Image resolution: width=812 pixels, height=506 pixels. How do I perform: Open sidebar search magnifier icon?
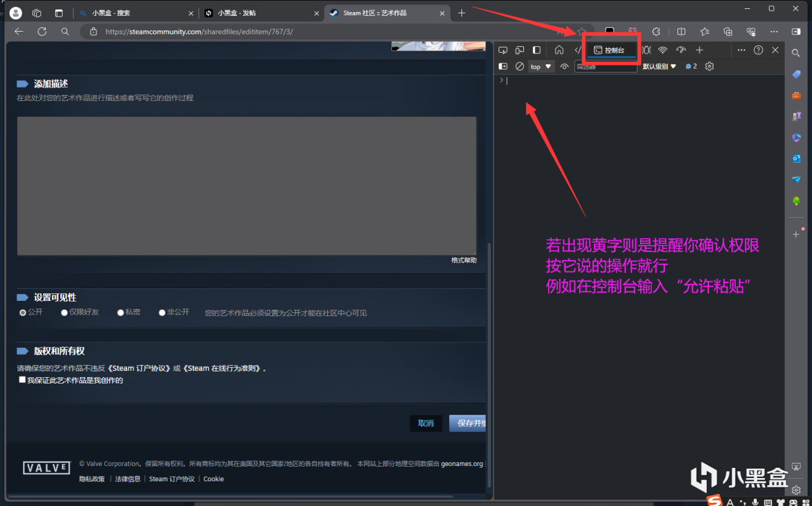click(x=796, y=53)
